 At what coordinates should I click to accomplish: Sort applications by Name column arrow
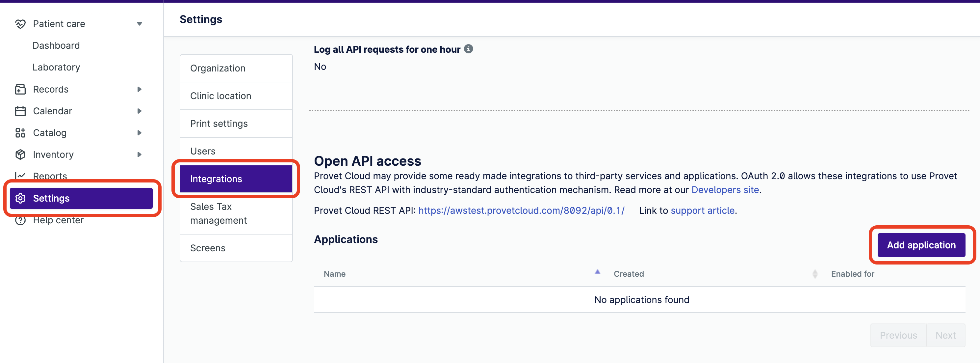[597, 272]
